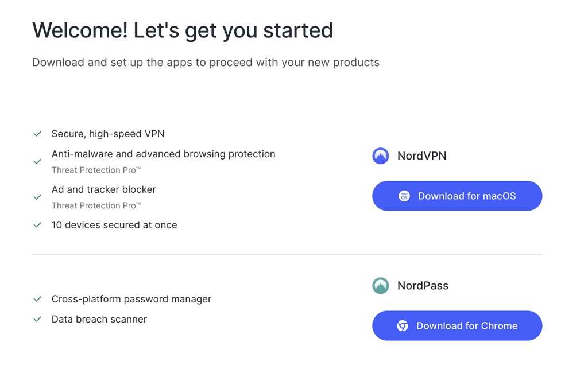
Task: Click the checkmark beside "Data breach scanner"
Action: pyautogui.click(x=37, y=319)
